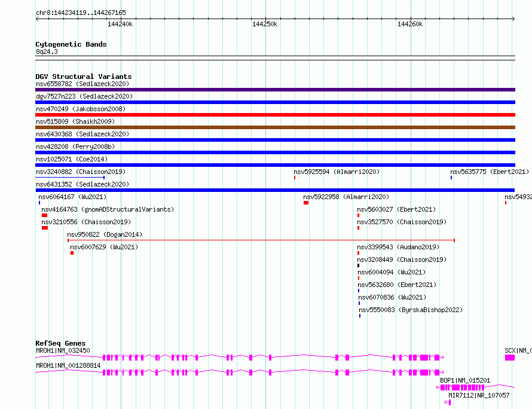
Task: Open the nsv3210556 (Chaisson2019) label
Action: tap(86, 222)
